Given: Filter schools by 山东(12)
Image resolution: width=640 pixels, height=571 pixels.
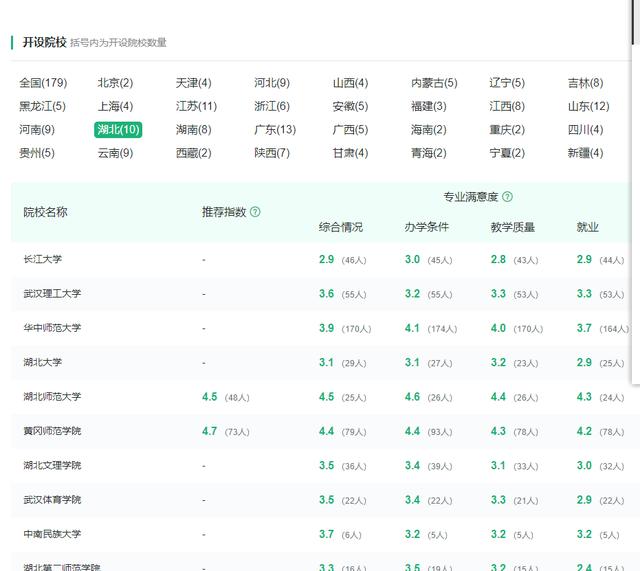Looking at the screenshot, I should point(589,106).
